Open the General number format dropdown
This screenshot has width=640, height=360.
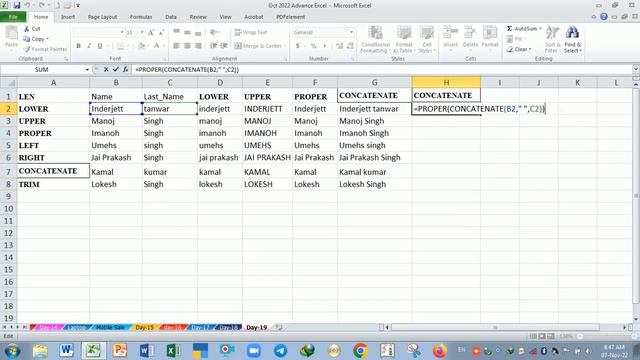click(x=351, y=32)
